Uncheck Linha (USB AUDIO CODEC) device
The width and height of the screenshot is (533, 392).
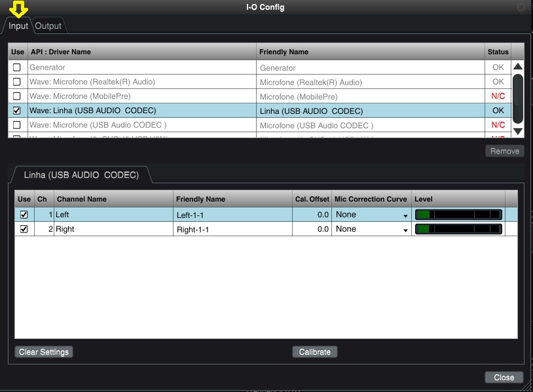click(17, 111)
